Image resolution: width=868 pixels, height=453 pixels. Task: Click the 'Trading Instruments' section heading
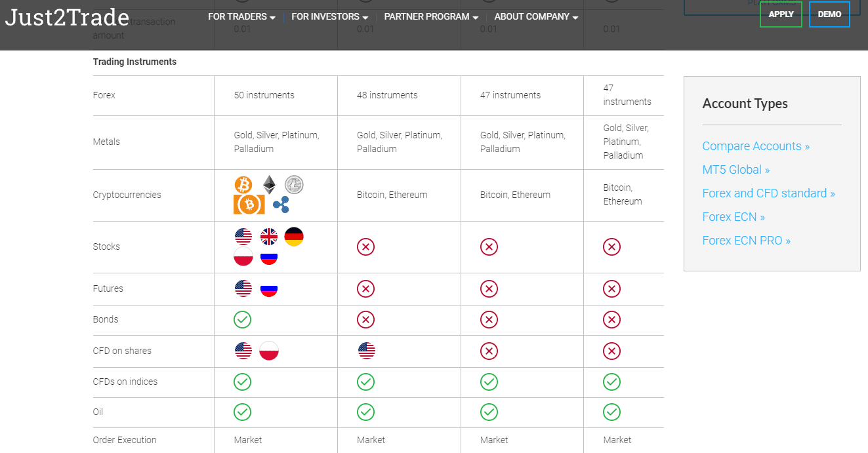tap(134, 62)
